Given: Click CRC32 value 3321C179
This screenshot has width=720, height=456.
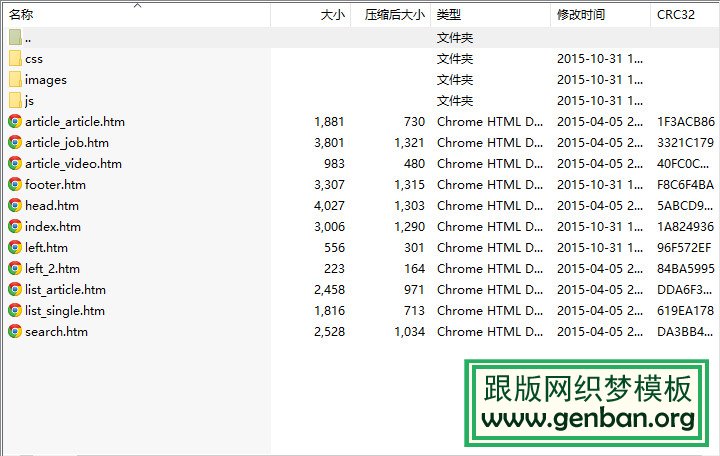Looking at the screenshot, I should point(686,143).
